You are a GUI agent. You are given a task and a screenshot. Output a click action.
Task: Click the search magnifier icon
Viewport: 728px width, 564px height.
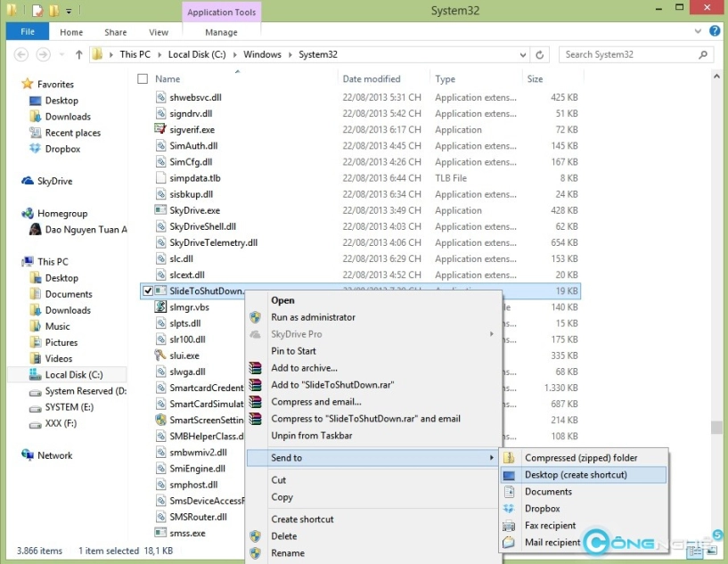(x=703, y=54)
